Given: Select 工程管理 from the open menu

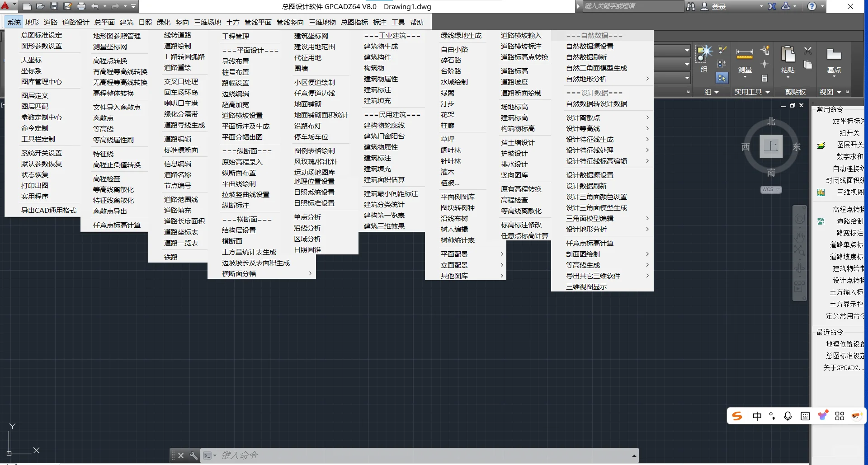Looking at the screenshot, I should coord(236,36).
